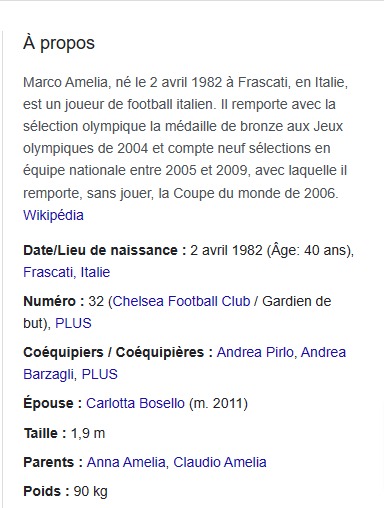Open the Andrea Pirlo teammate link

coord(255,352)
